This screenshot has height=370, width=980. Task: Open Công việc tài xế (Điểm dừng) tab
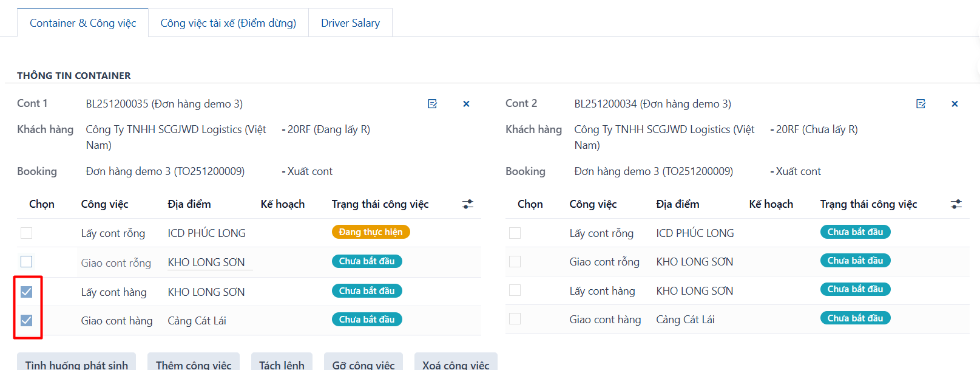click(x=228, y=23)
